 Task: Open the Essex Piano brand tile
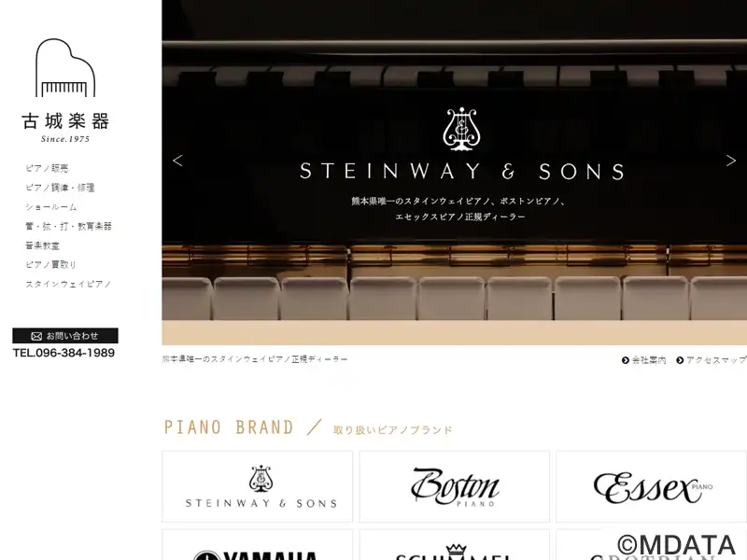(x=651, y=486)
